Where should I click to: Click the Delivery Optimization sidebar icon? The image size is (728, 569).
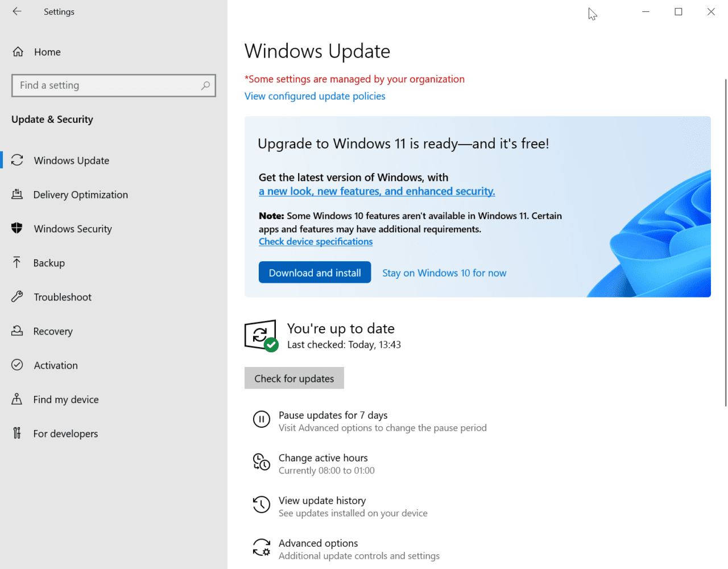coord(17,195)
